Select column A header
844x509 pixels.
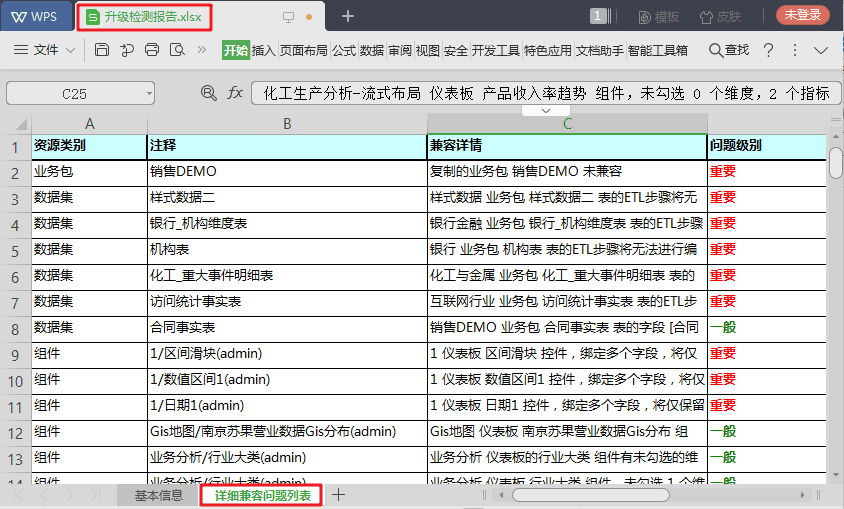click(89, 124)
